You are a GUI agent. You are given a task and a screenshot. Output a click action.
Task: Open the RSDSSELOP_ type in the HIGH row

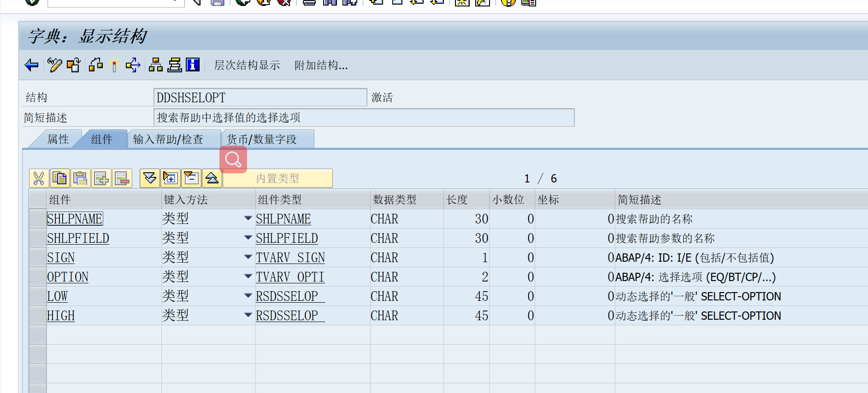[x=290, y=316]
